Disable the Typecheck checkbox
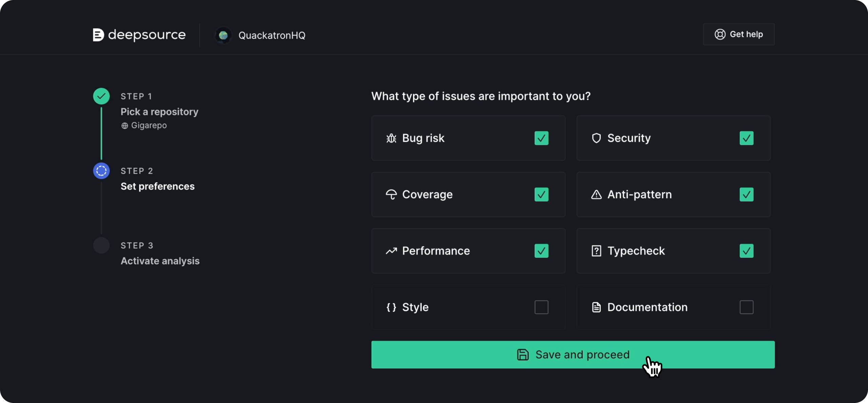The image size is (868, 403). (746, 251)
